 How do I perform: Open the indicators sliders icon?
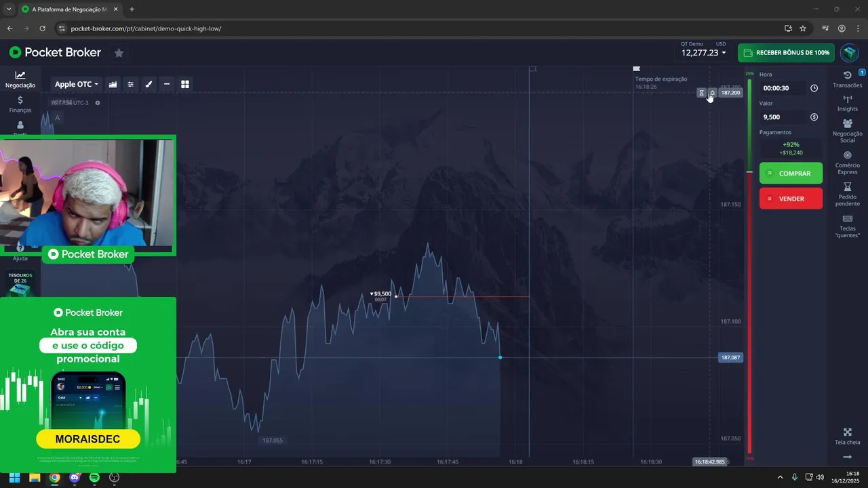[131, 84]
